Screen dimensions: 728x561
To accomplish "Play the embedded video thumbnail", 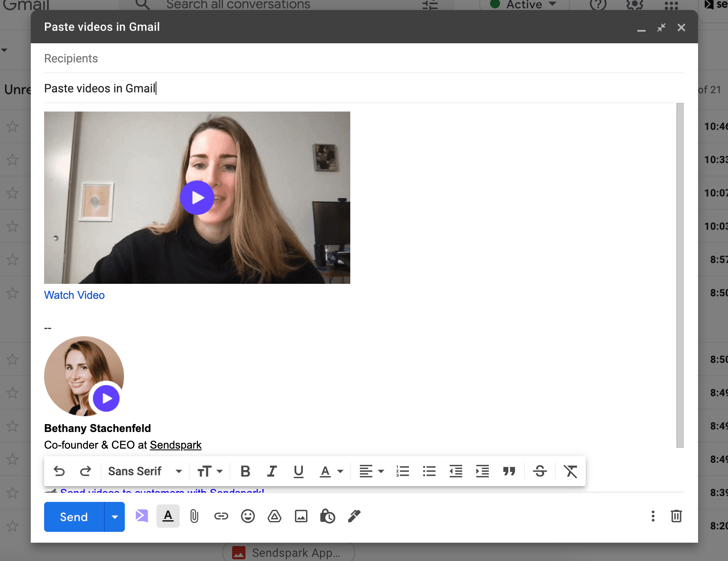I will click(x=197, y=198).
